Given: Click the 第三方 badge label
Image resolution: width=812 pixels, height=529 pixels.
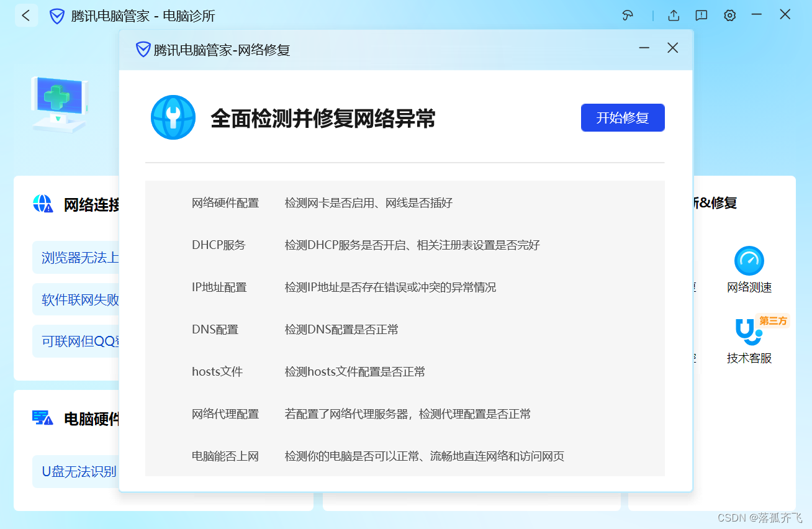Looking at the screenshot, I should [774, 321].
